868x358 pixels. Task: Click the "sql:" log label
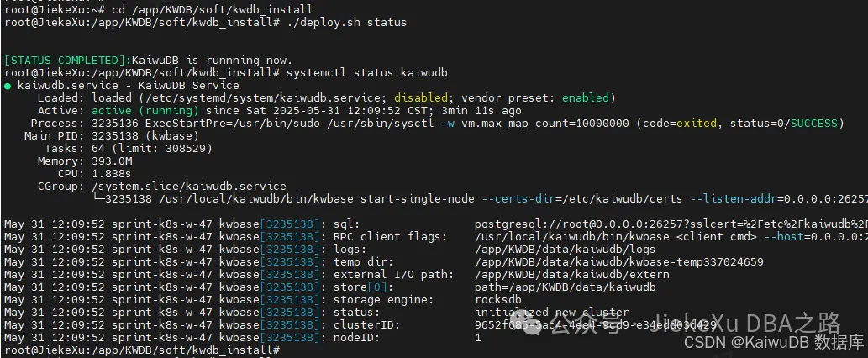(x=347, y=224)
